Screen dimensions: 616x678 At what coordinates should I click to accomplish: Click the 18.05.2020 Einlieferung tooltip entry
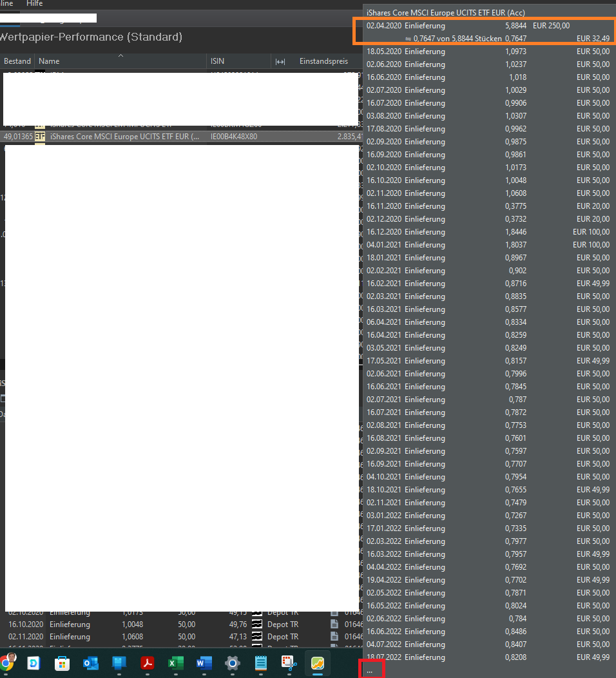click(x=488, y=52)
